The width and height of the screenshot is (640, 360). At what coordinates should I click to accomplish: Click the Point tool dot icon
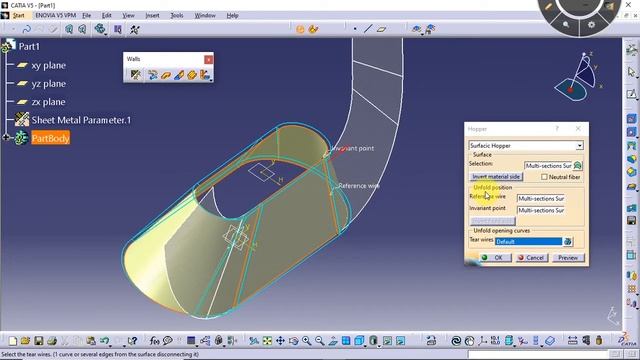tap(355, 29)
